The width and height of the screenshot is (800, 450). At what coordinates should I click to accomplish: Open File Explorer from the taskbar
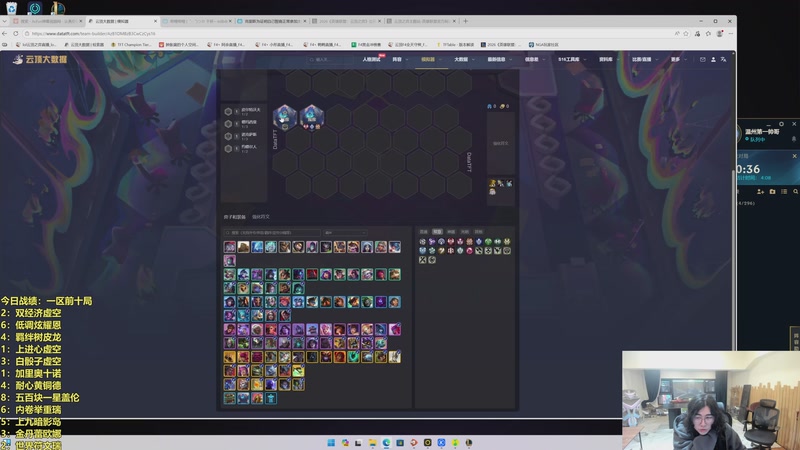(372, 442)
